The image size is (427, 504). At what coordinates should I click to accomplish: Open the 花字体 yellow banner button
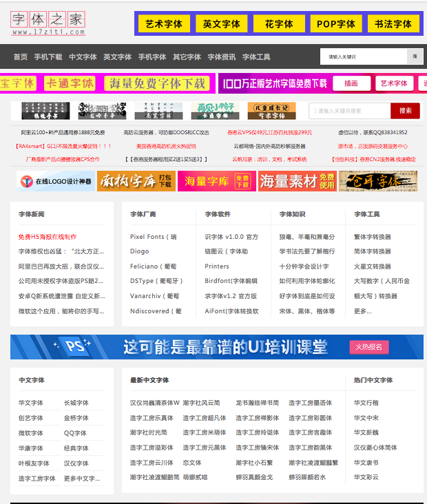279,24
